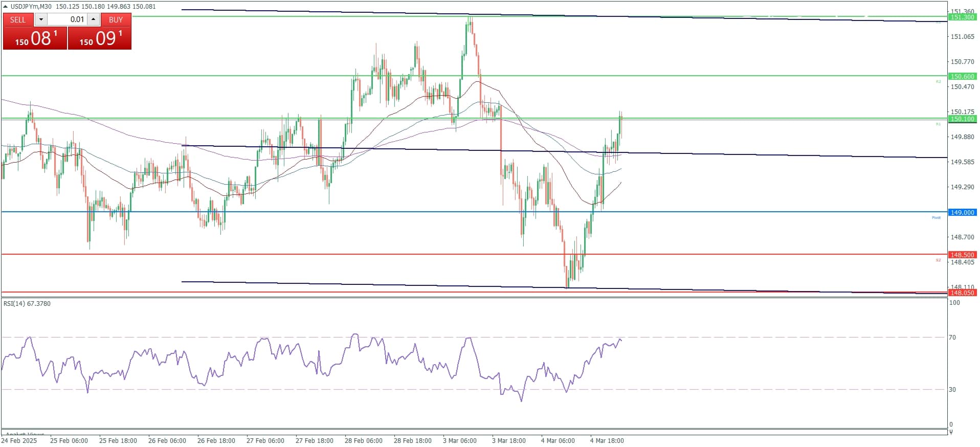980x447 pixels.
Task: Click the 24 Feb 2025 date label
Action: 19,441
